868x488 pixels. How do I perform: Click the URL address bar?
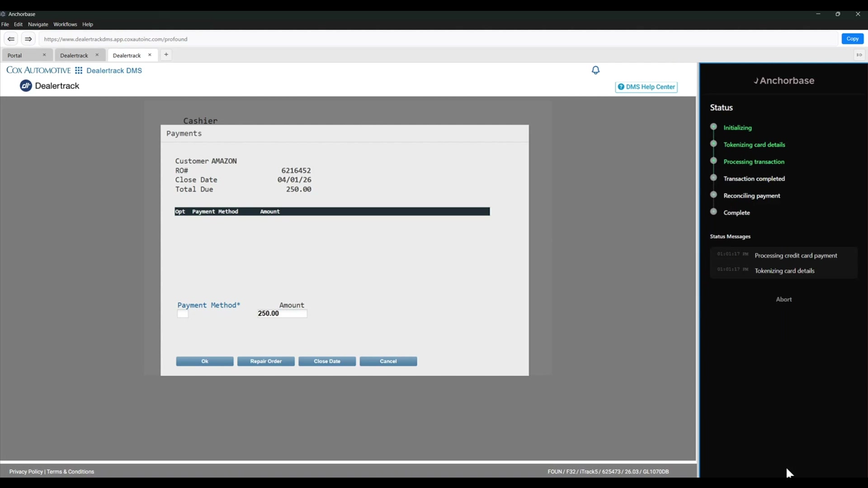[439, 39]
